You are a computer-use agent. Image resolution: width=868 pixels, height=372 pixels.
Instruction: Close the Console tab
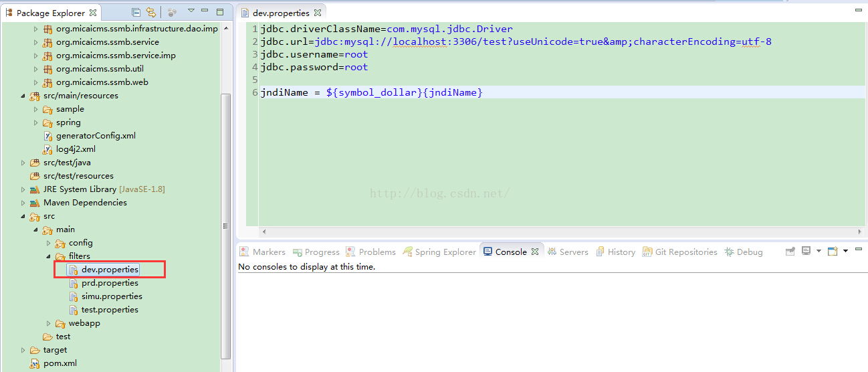point(534,252)
